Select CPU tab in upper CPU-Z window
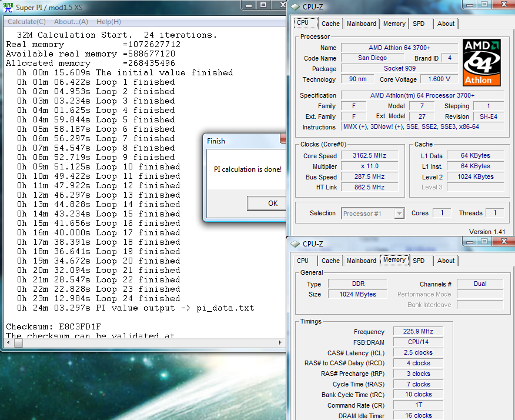The height and width of the screenshot is (420, 515). pyautogui.click(x=306, y=23)
